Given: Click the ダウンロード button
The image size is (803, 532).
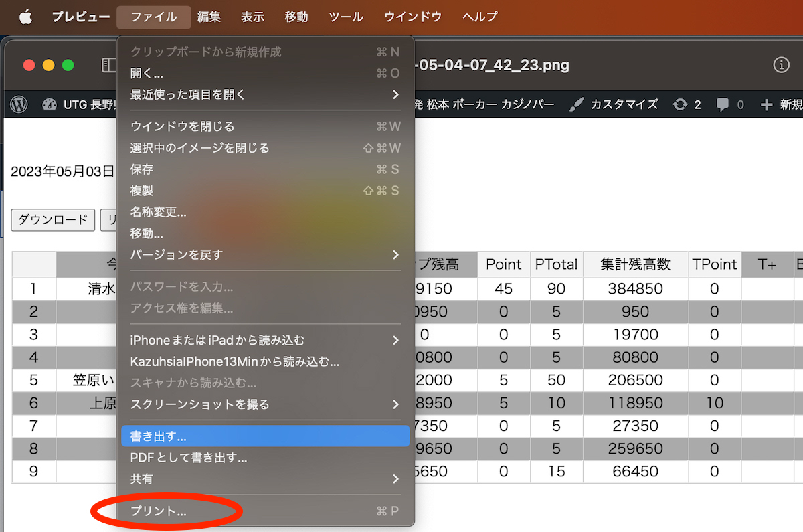Looking at the screenshot, I should tap(53, 219).
